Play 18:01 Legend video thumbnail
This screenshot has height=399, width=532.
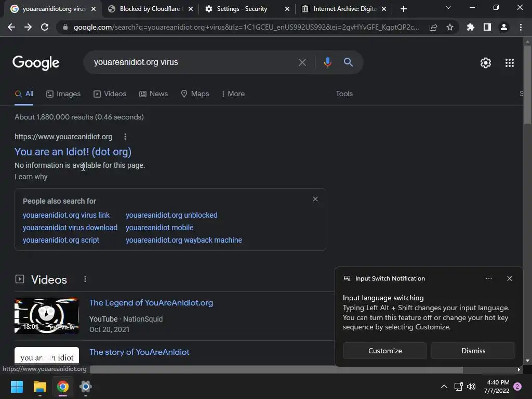click(46, 316)
